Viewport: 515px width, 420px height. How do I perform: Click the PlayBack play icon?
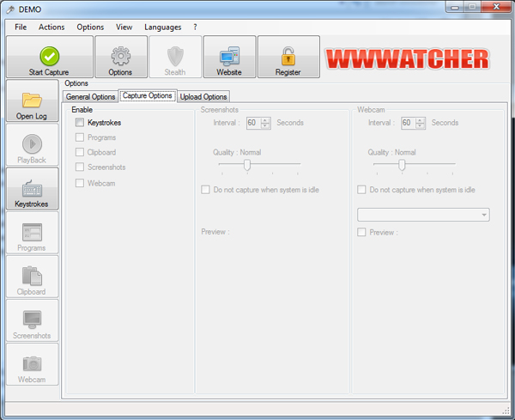(32, 144)
